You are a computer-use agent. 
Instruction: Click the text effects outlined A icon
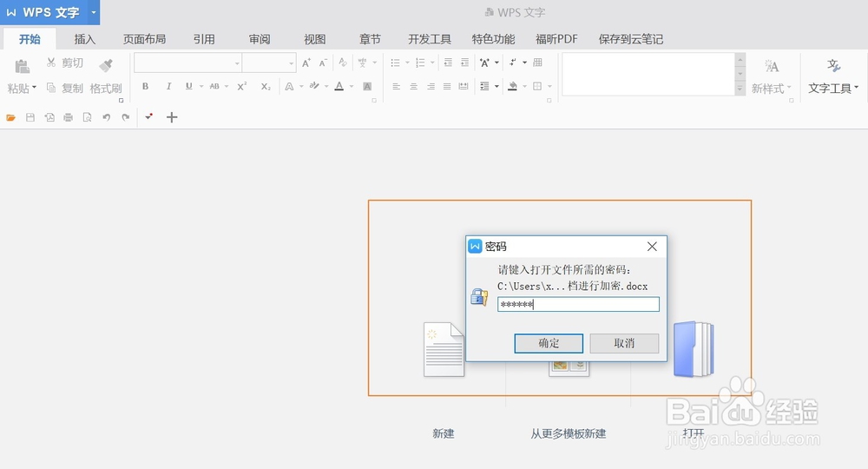coord(289,86)
